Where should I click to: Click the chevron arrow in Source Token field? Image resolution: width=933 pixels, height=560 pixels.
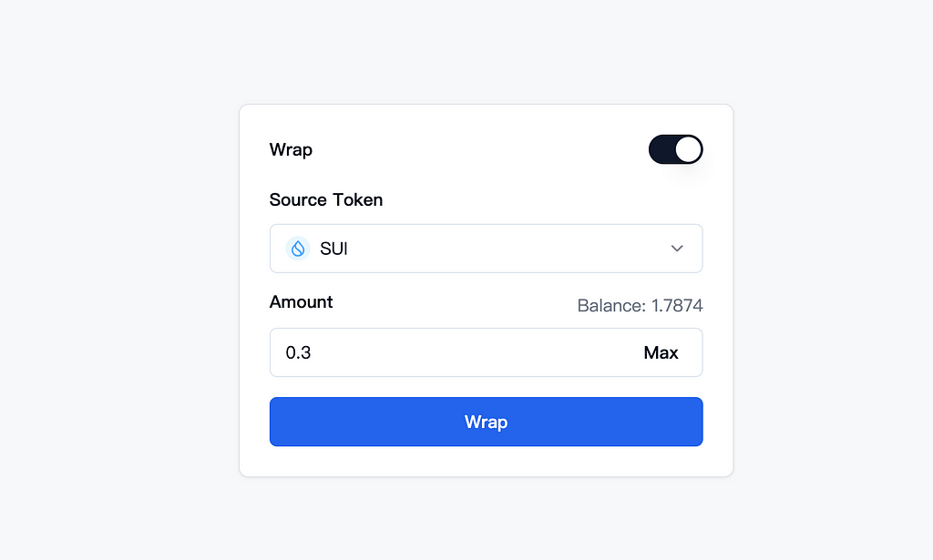tap(677, 249)
